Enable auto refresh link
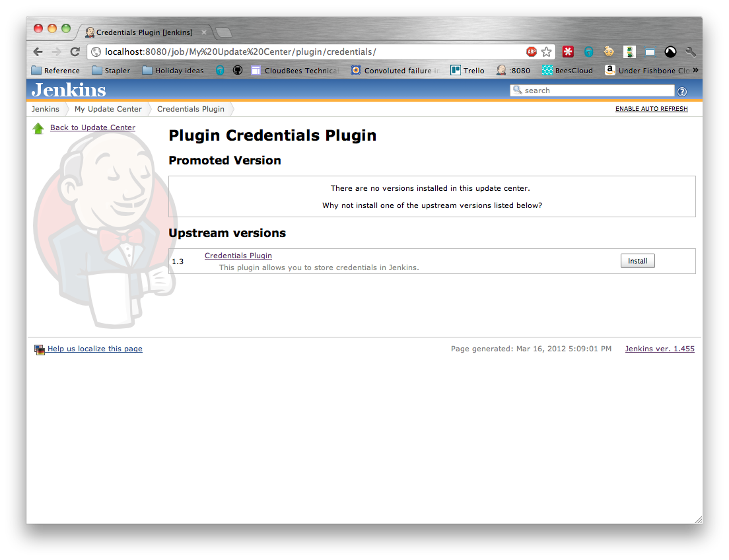Image resolution: width=729 pixels, height=560 pixels. coord(651,109)
